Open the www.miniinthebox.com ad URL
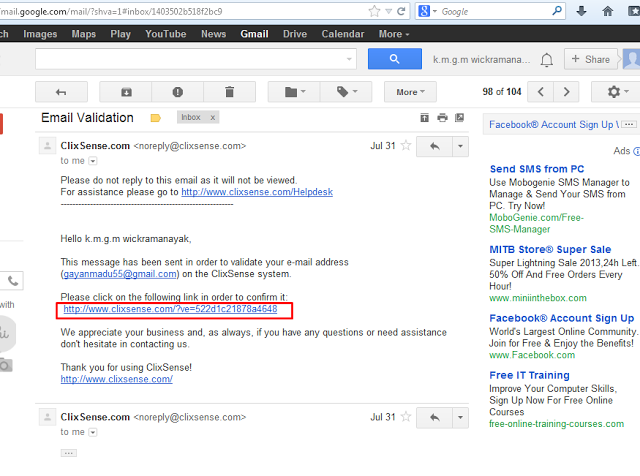Viewport: 640px width, 476px height. coord(538,298)
